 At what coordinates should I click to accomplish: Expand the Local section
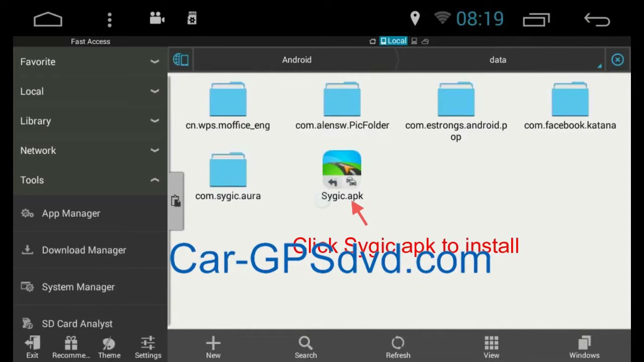pos(90,92)
